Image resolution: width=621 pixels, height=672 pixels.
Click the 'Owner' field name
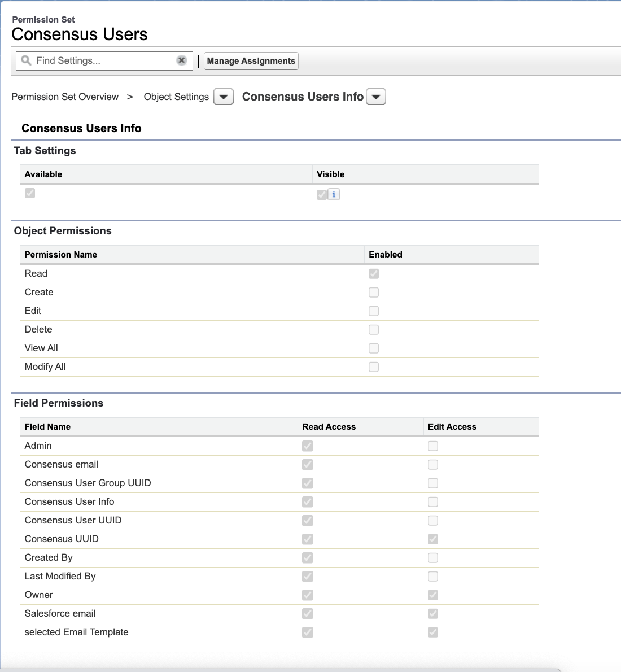(x=39, y=595)
